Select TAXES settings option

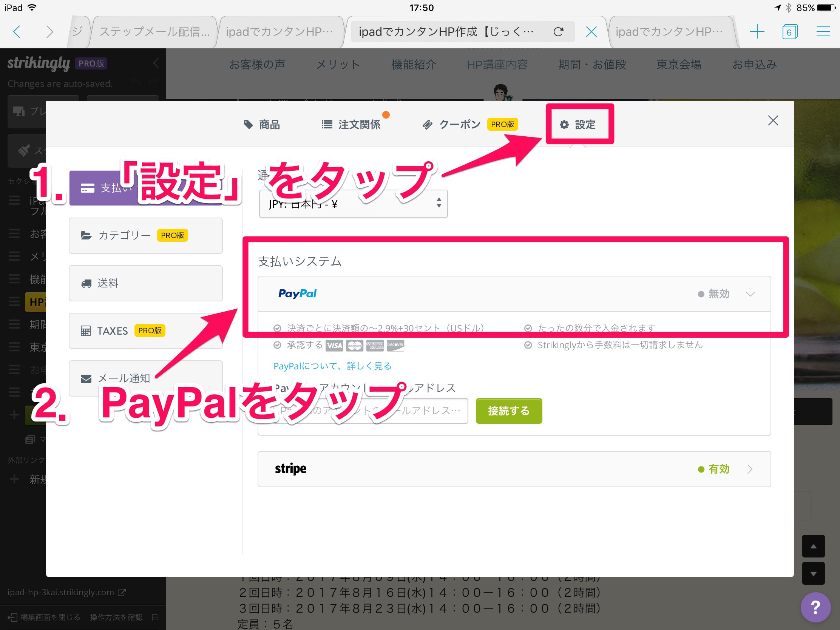[146, 331]
